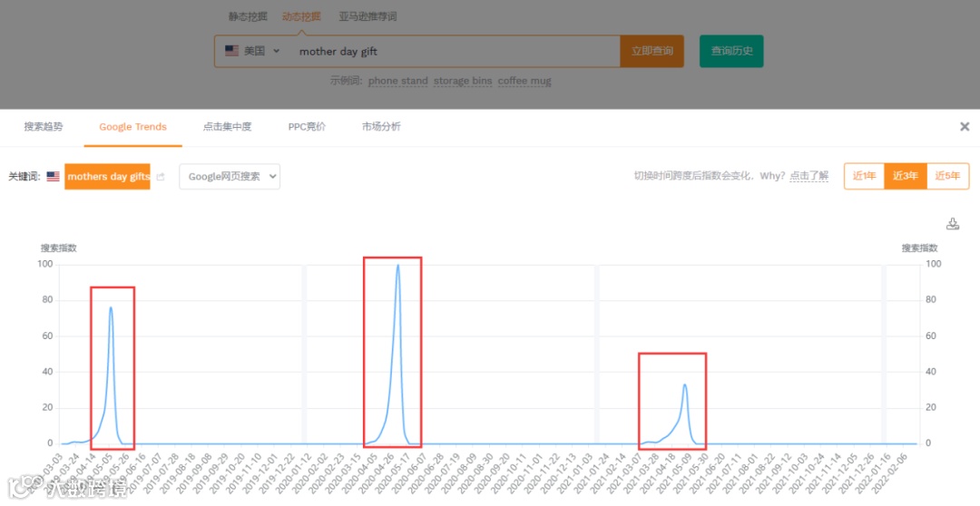
Task: Click the US flag in the country selector
Action: pos(232,51)
